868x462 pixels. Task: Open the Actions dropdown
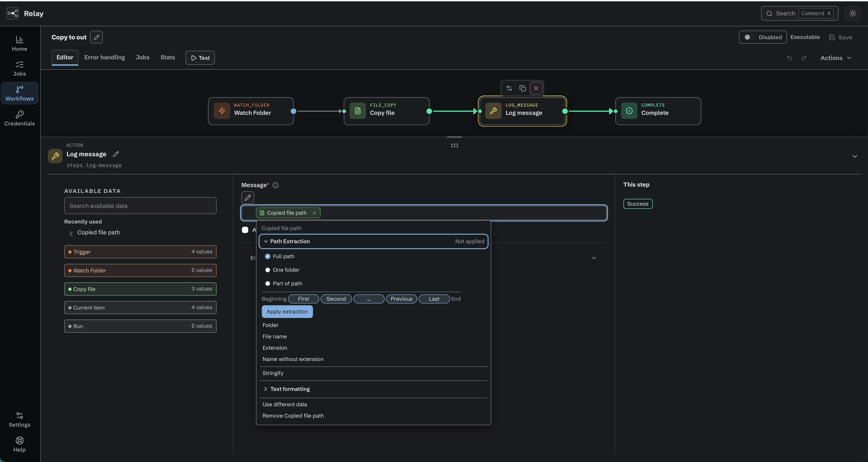point(836,58)
